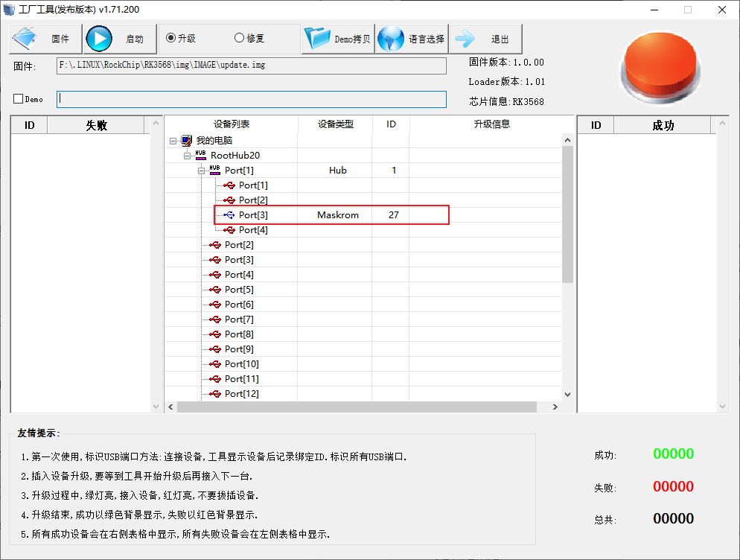Collapse the 我的电脑 tree node
740x560 pixels.
click(x=173, y=141)
